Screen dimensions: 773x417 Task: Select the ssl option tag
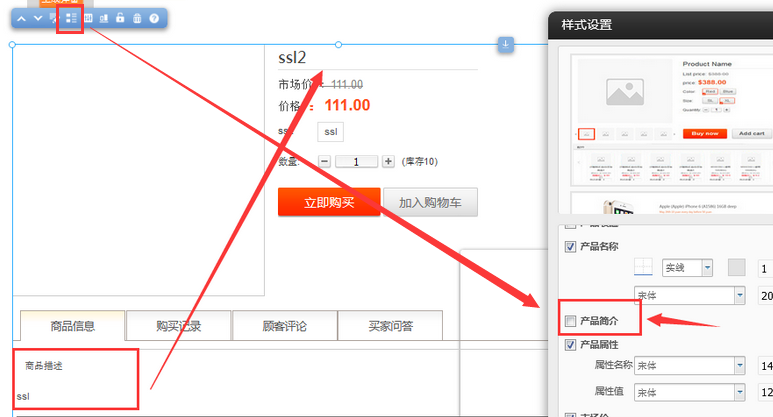[330, 132]
